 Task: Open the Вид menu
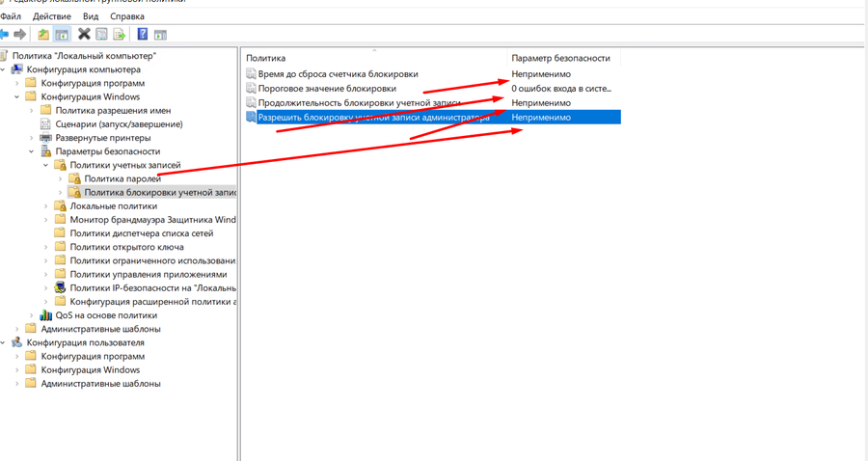[91, 16]
